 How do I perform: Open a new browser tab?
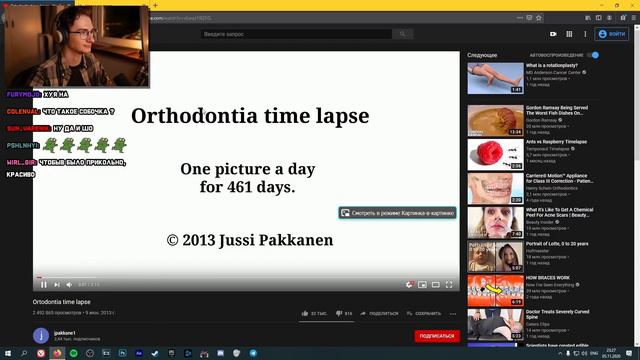tap(155, 5)
